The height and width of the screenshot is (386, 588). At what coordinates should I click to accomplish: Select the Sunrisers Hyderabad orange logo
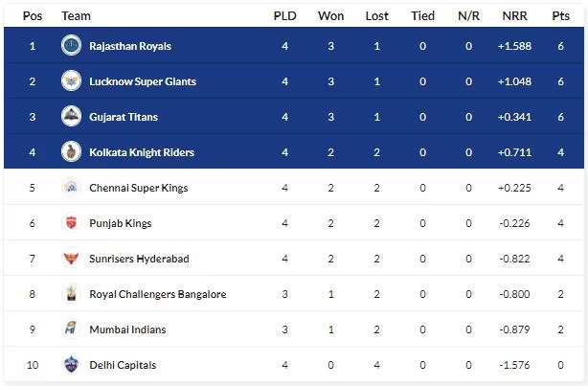tap(71, 258)
